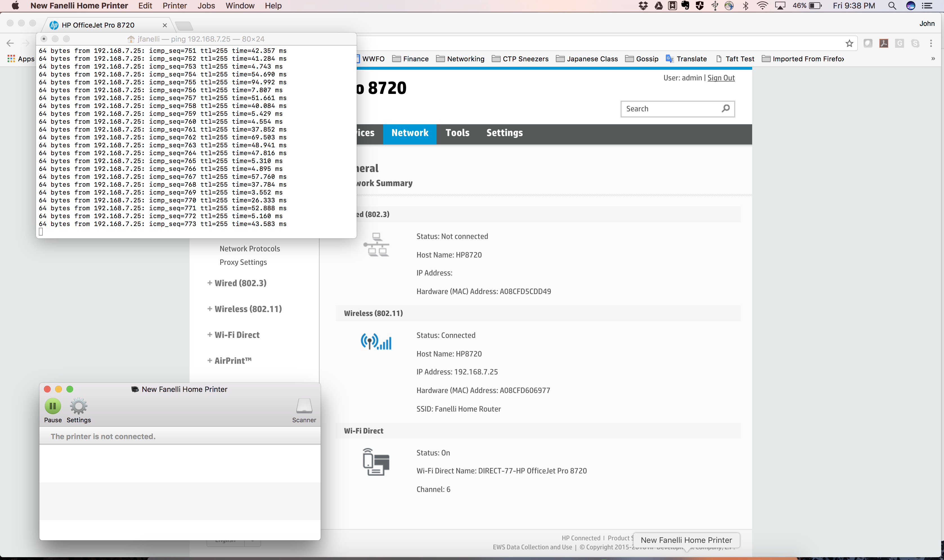944x560 pixels.
Task: Open the Dropbox menu bar icon
Action: [643, 6]
